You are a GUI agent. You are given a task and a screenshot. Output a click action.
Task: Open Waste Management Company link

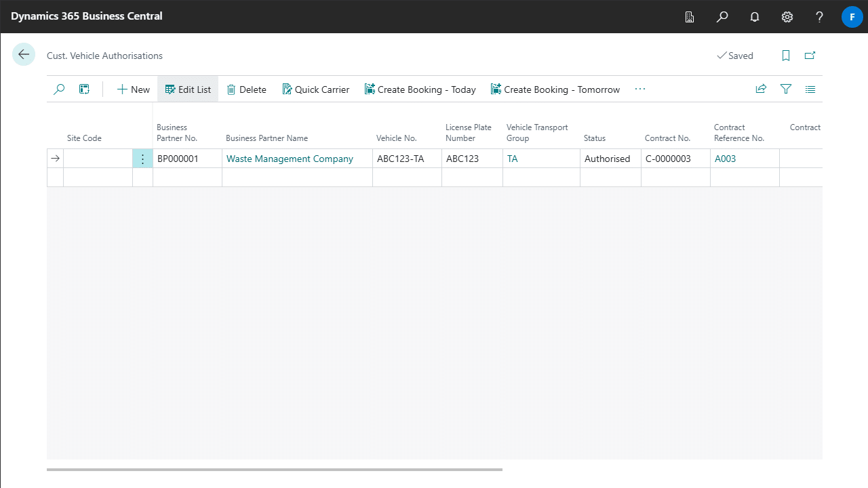pyautogui.click(x=290, y=159)
